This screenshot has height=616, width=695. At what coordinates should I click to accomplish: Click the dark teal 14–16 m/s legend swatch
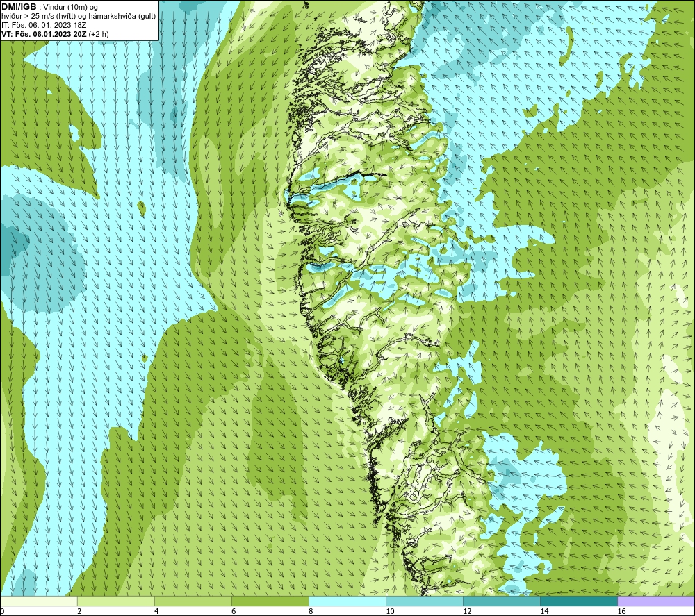(x=579, y=601)
